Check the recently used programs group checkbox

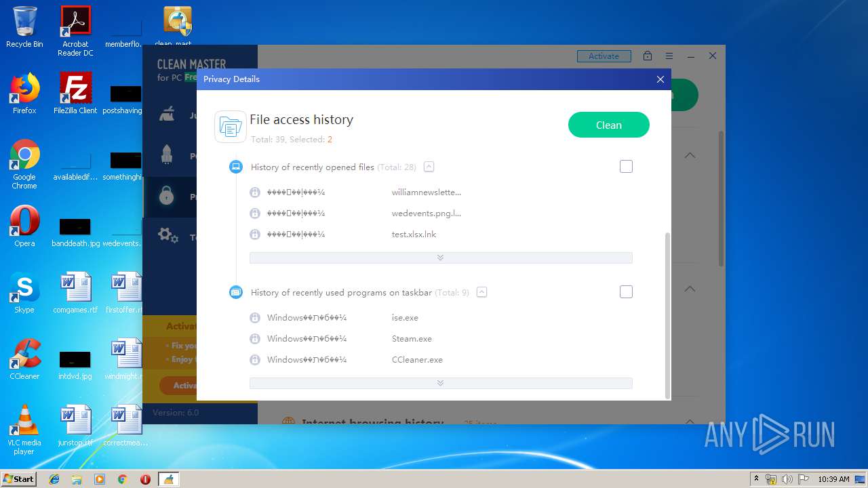pos(626,291)
